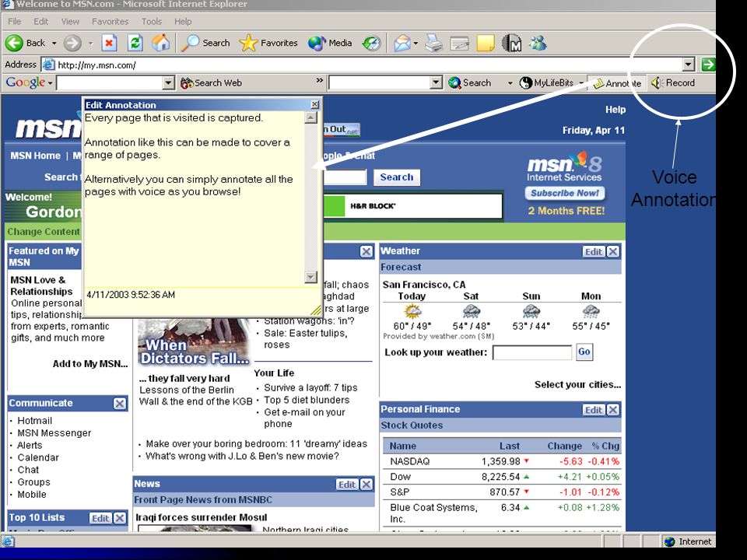The image size is (747, 560).
Task: Click the Forward arrow button
Action: tap(72, 44)
